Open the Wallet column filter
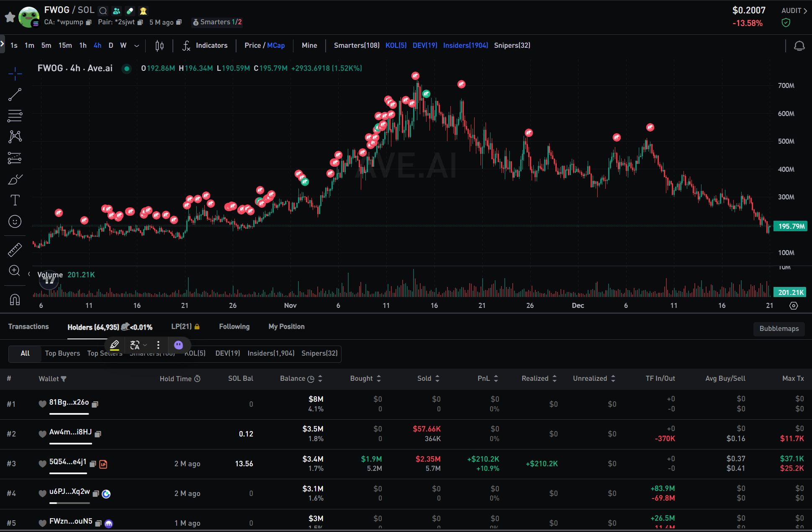The width and height of the screenshot is (812, 532). coord(64,379)
